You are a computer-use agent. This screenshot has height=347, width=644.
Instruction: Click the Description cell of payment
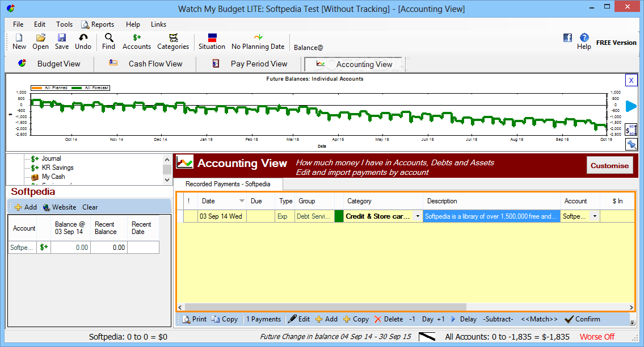coord(491,216)
